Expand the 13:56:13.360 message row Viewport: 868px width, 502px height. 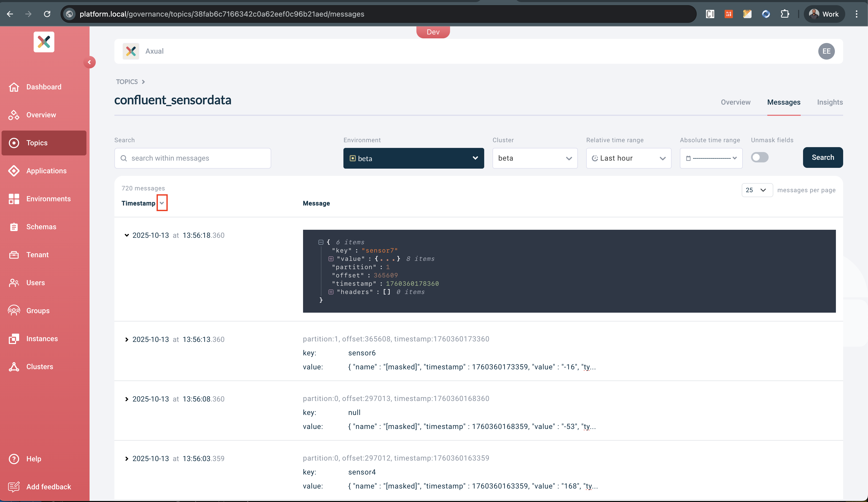tap(127, 340)
